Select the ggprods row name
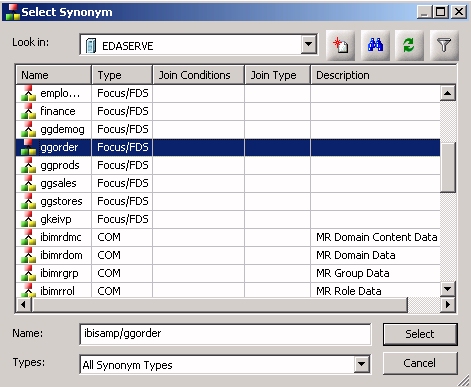This screenshot has width=471, height=387. point(60,165)
